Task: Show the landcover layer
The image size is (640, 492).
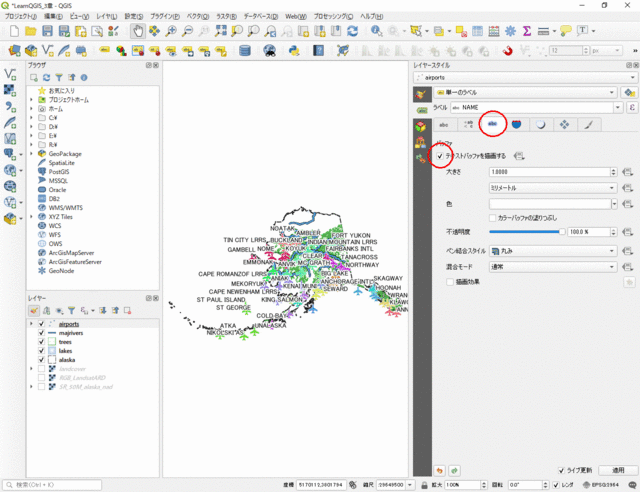Action: click(x=41, y=369)
